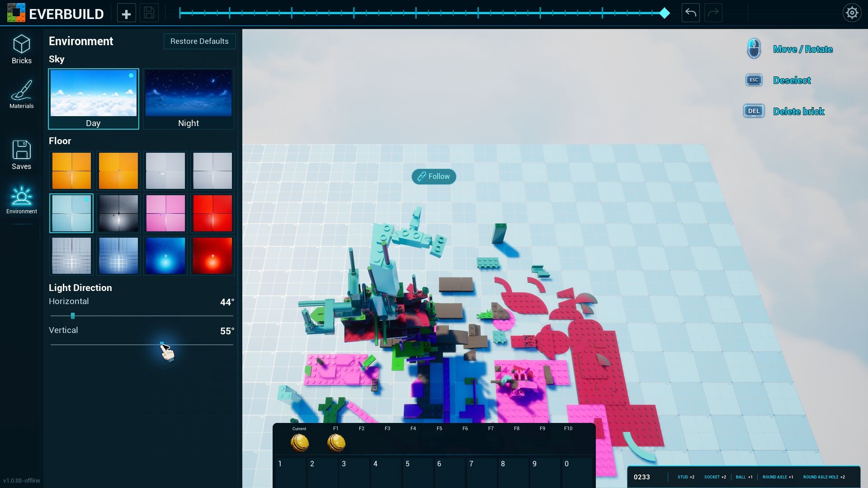The width and height of the screenshot is (868, 488).
Task: Click the new build plus icon
Action: coord(126,14)
